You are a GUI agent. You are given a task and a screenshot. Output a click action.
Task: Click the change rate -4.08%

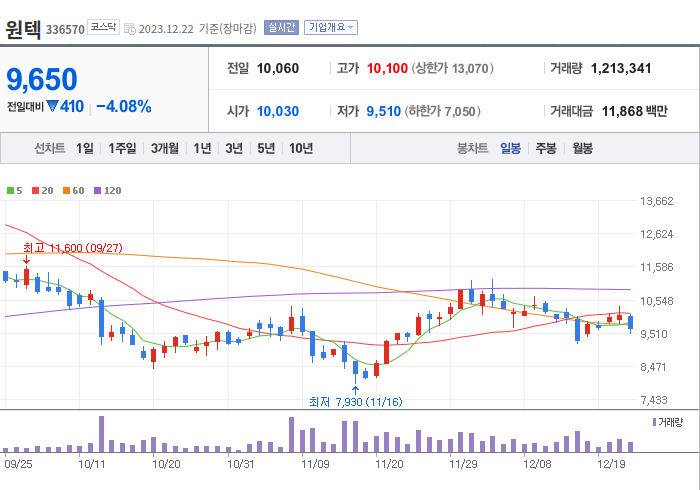[124, 107]
